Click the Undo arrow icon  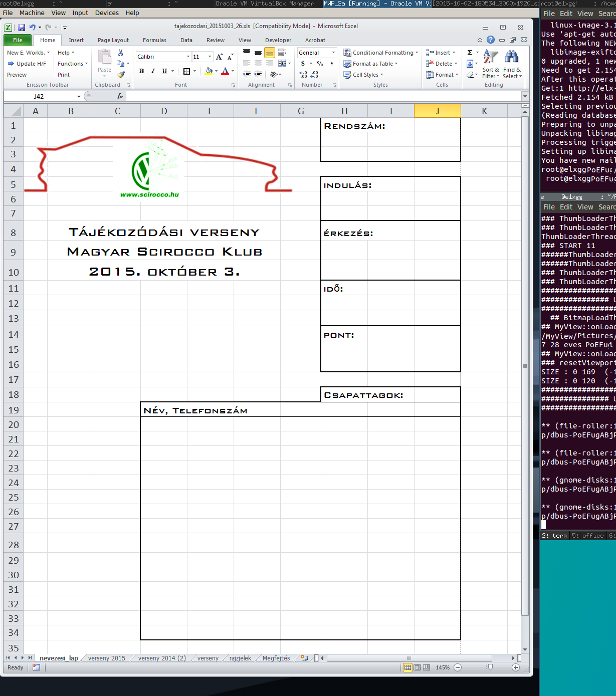[32, 28]
